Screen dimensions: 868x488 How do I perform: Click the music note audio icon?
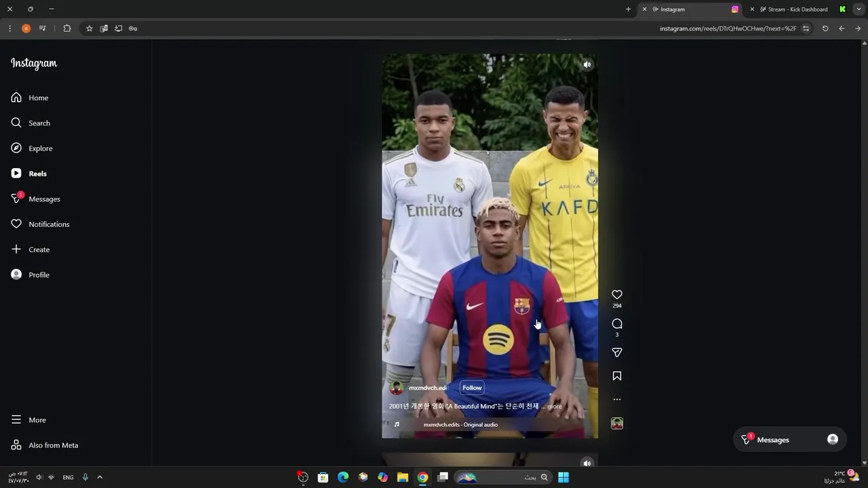(x=397, y=425)
